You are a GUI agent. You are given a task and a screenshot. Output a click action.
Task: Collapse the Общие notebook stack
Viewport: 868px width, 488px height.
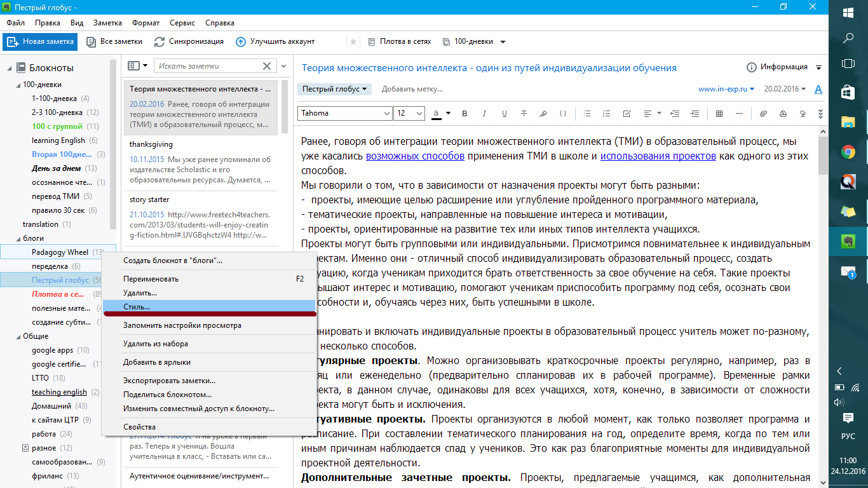click(18, 336)
